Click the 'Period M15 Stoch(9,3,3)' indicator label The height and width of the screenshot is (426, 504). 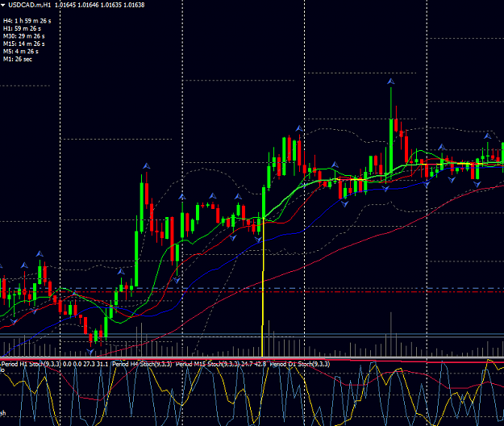click(207, 364)
